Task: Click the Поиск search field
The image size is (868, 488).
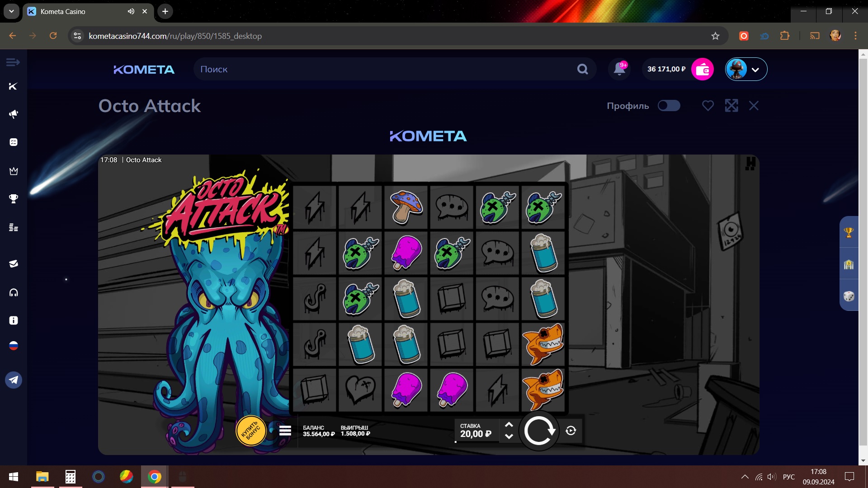Action: pos(384,69)
